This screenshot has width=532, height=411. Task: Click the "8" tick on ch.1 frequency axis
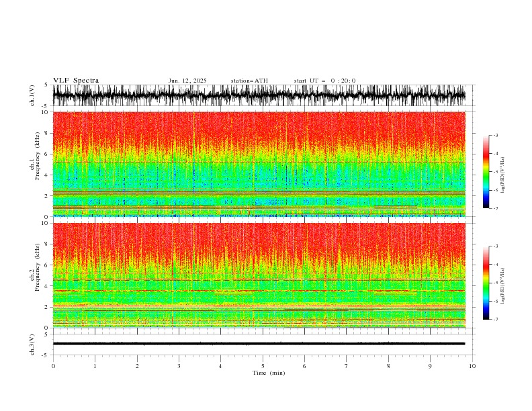point(48,133)
